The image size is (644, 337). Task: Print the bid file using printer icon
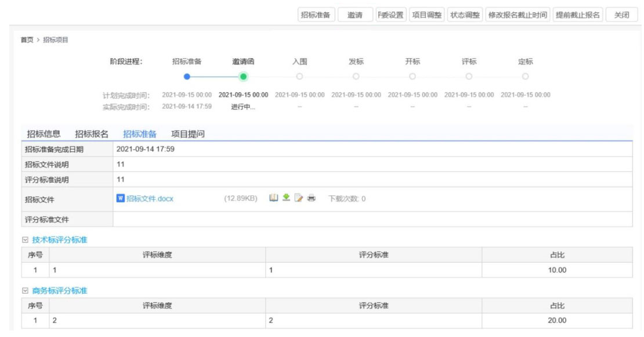(312, 198)
